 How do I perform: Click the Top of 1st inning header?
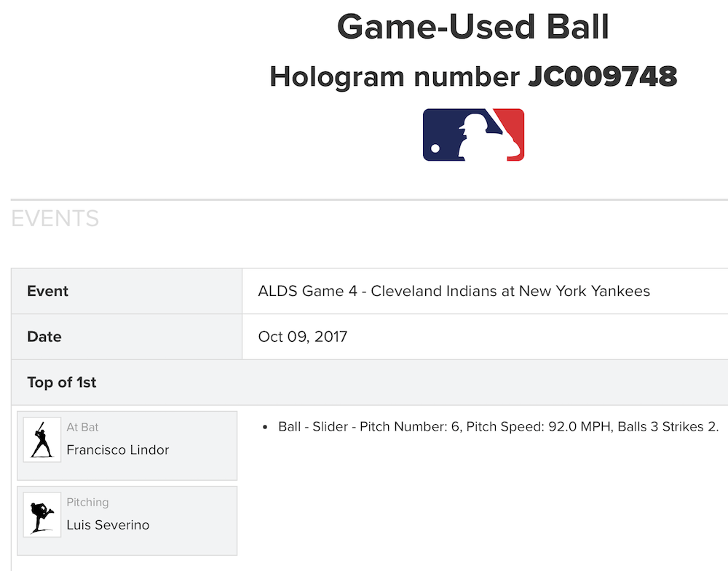pos(62,383)
